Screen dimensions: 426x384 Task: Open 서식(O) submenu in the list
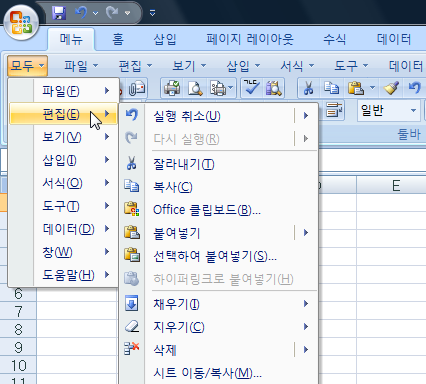[x=63, y=183]
